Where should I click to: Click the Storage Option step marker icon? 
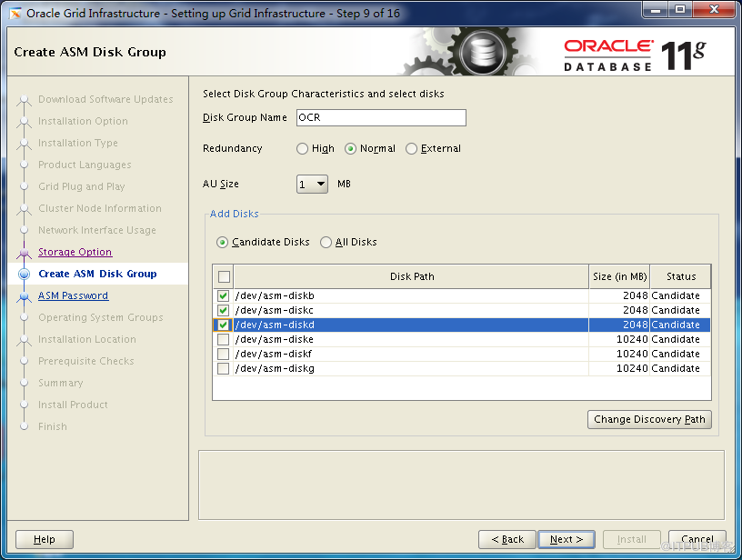25,253
